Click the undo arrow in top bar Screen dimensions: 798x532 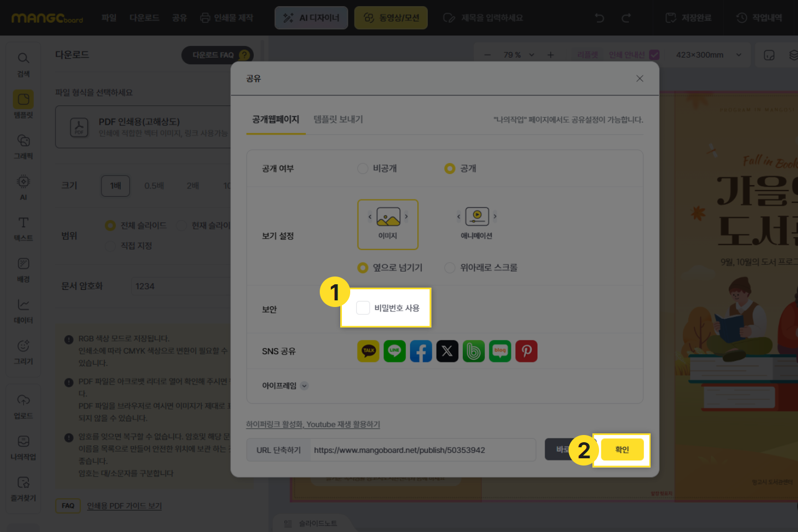tap(600, 18)
